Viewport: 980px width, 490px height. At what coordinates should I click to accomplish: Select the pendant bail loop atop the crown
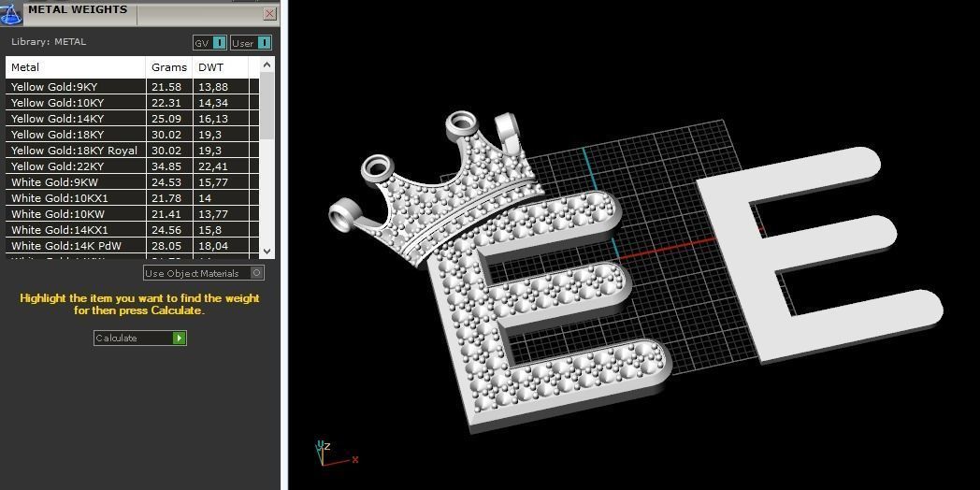tap(507, 133)
